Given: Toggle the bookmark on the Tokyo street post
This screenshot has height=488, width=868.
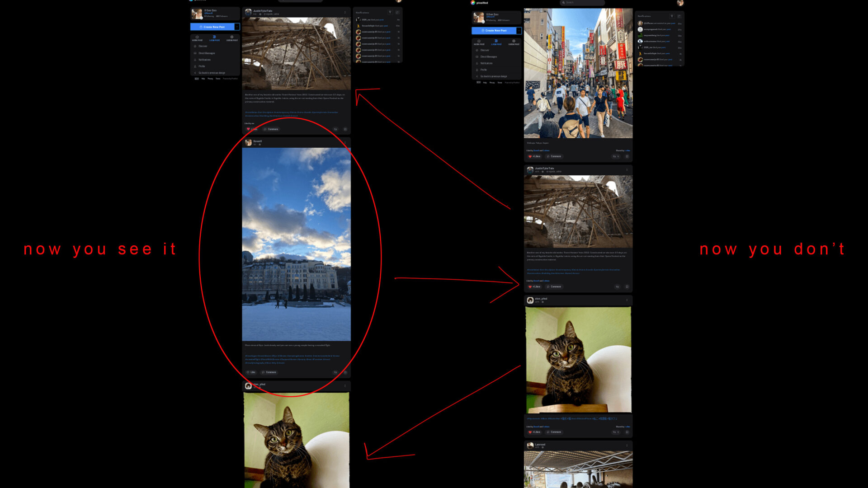Looking at the screenshot, I should click(x=627, y=156).
